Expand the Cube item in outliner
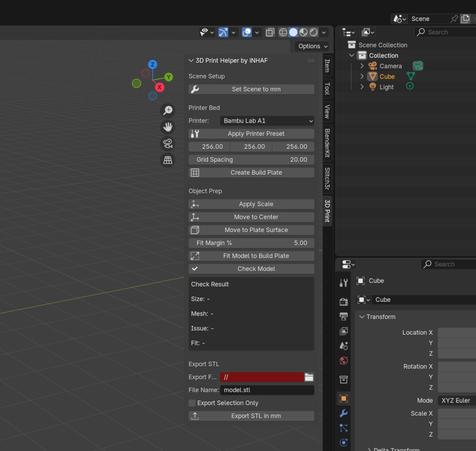 (x=362, y=76)
